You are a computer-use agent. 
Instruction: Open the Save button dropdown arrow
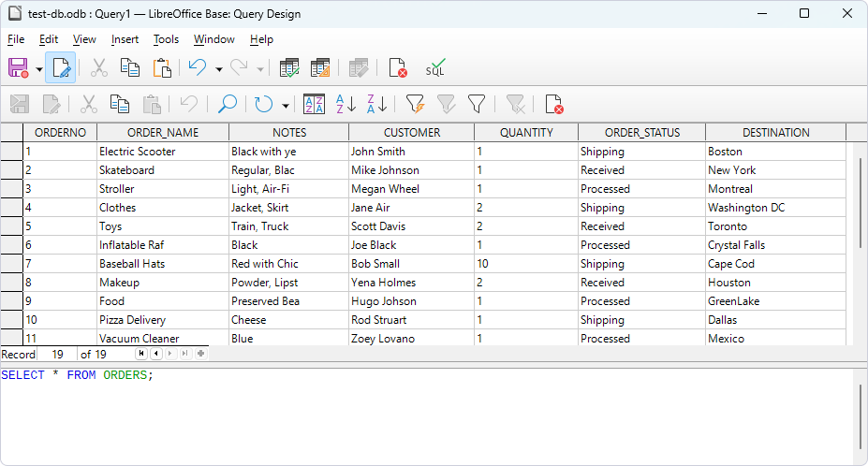point(38,69)
